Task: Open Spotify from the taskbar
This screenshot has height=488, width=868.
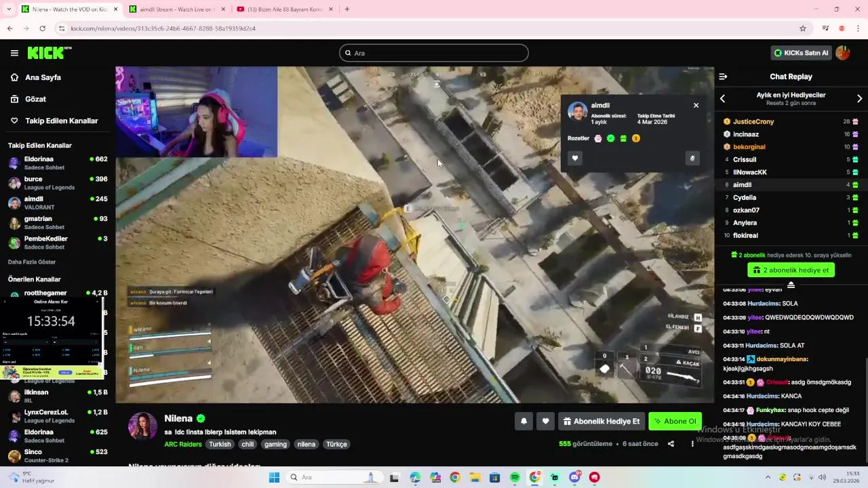Action: [515, 478]
